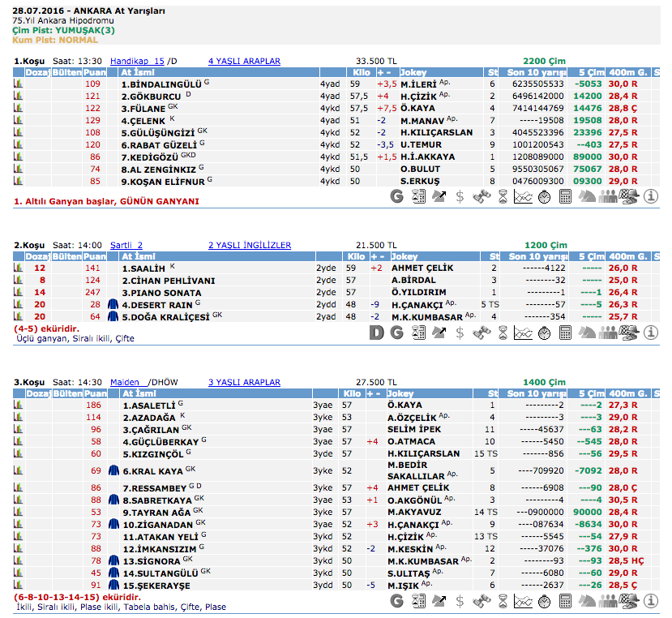This screenshot has width=672, height=618.
Task: Click the G icon under race 1
Action: tap(397, 195)
